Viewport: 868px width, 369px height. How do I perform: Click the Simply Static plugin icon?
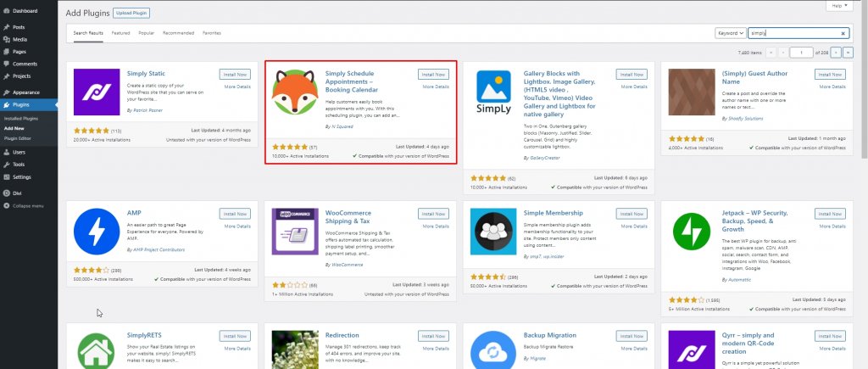(x=97, y=92)
